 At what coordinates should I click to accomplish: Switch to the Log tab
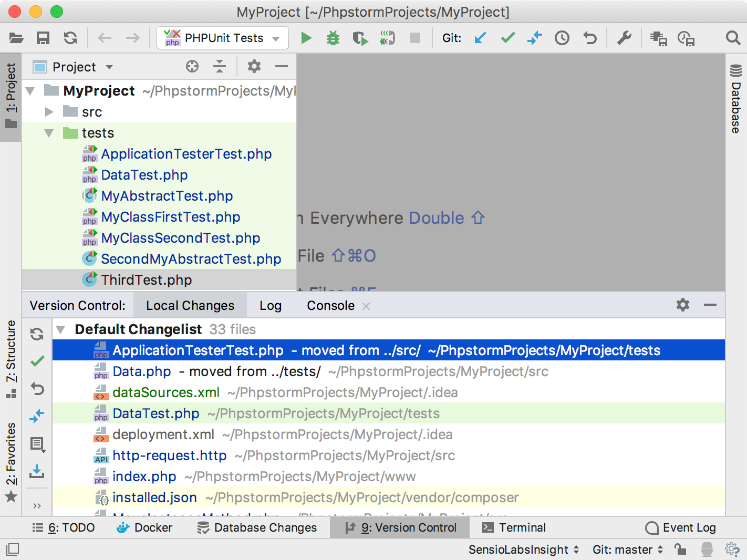click(270, 306)
